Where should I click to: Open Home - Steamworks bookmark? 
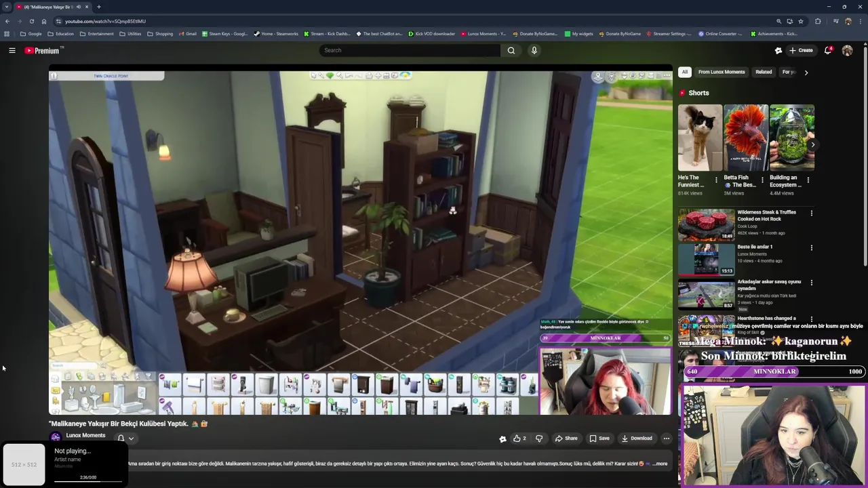click(x=276, y=34)
